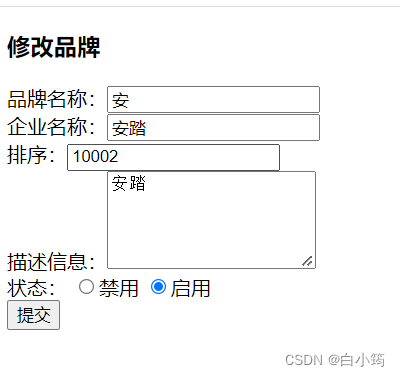Click the CSDN @白小筠 watermark
Image resolution: width=400 pixels, height=376 pixels.
335,360
